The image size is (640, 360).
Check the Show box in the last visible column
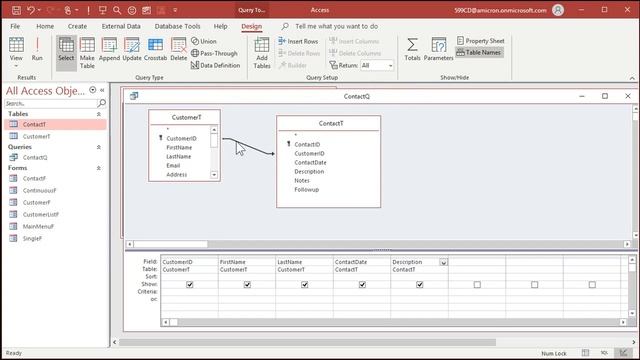point(592,284)
